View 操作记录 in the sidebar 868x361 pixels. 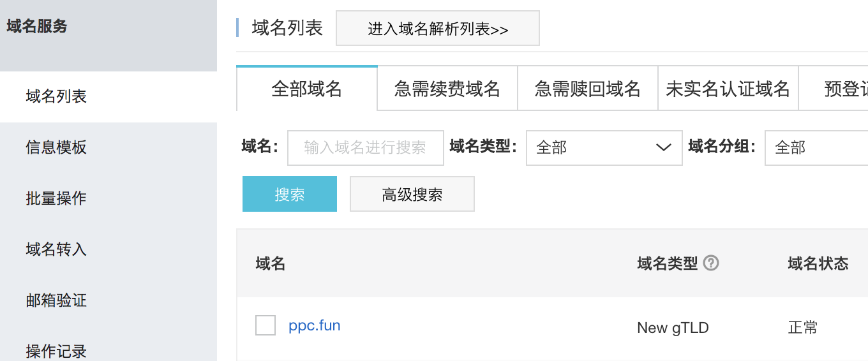point(56,350)
